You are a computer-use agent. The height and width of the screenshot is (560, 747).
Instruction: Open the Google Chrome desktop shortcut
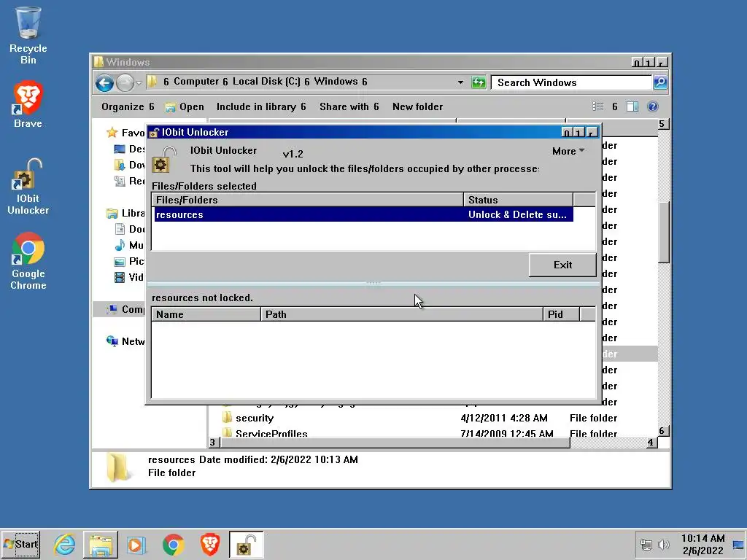coord(28,261)
